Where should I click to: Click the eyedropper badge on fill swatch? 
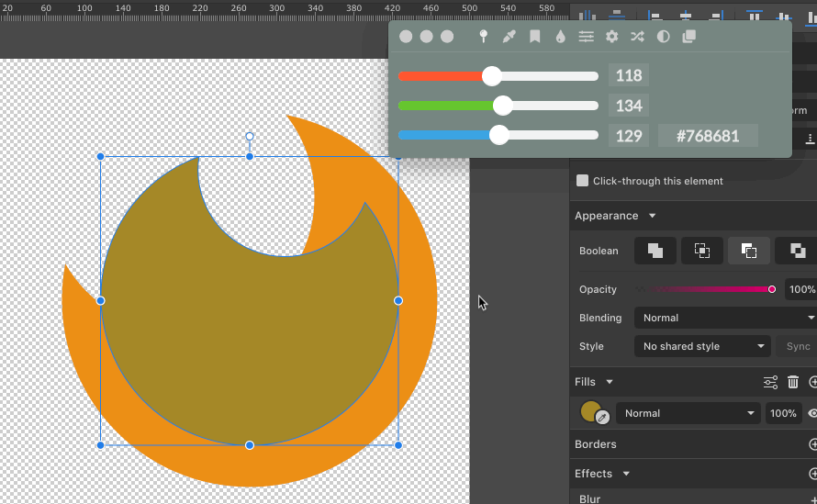tap(602, 417)
